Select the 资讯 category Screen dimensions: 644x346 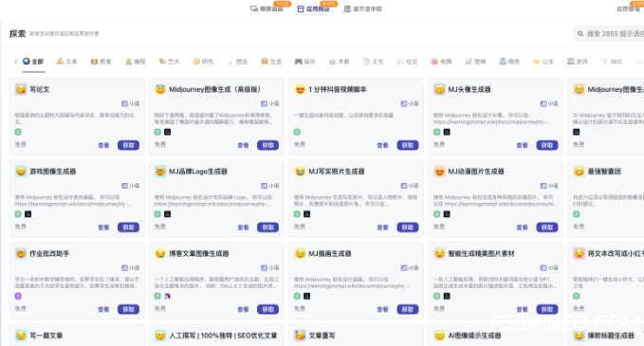[x=578, y=62]
